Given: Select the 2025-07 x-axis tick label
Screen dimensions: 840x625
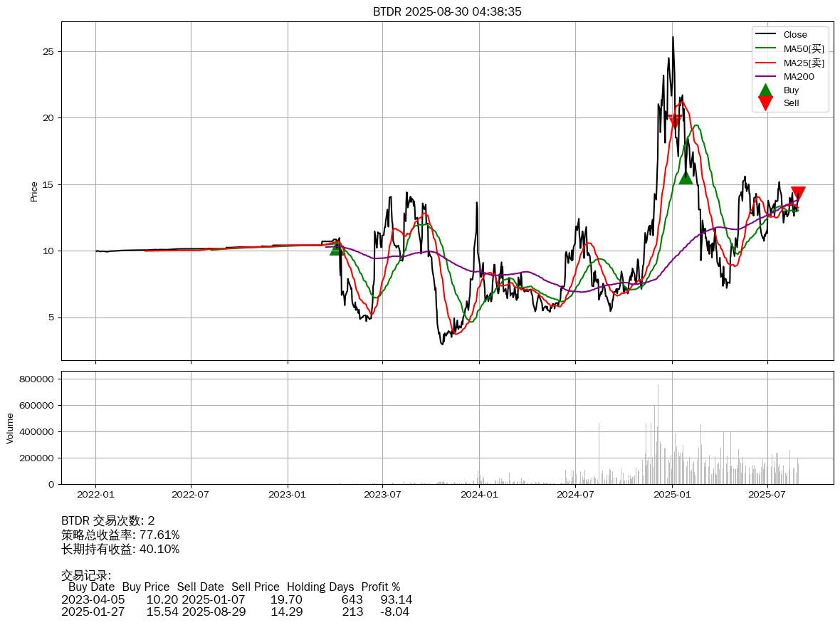Looking at the screenshot, I should [x=767, y=494].
